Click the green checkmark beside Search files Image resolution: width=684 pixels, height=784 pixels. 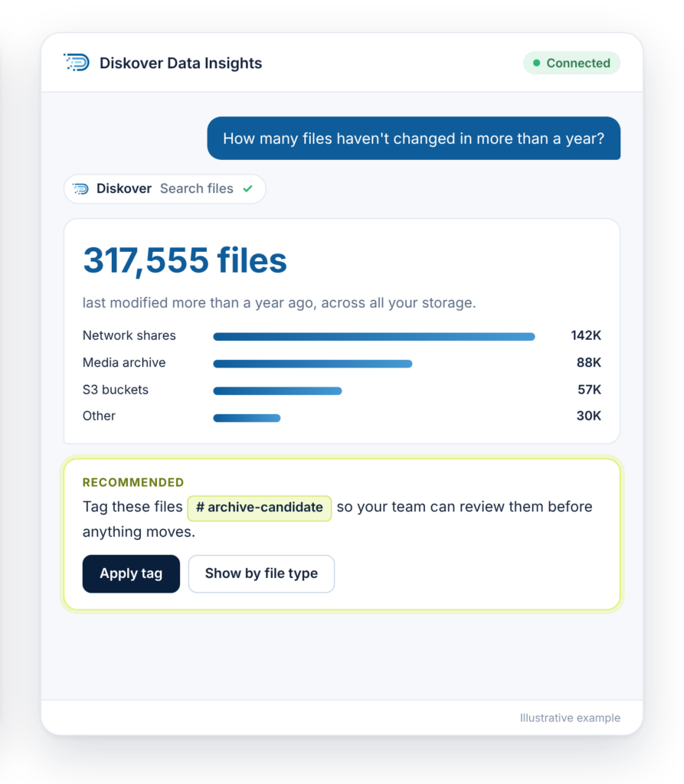tap(247, 188)
